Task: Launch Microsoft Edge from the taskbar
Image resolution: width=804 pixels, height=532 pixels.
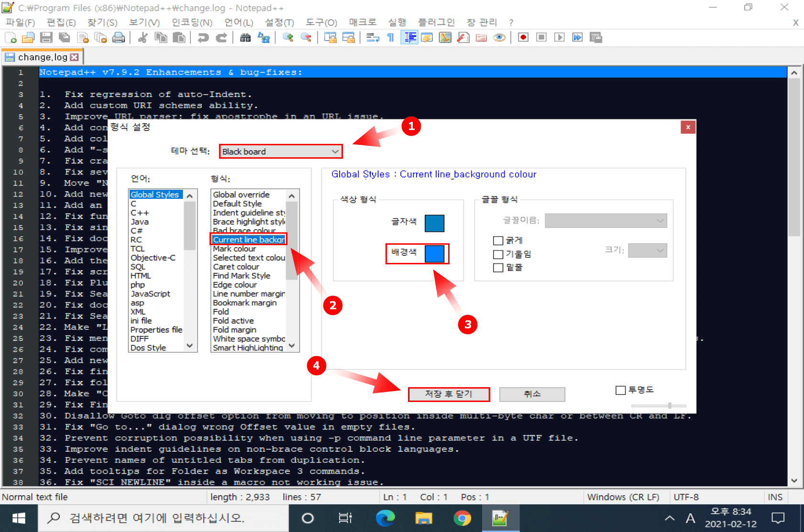Action: coord(385,518)
